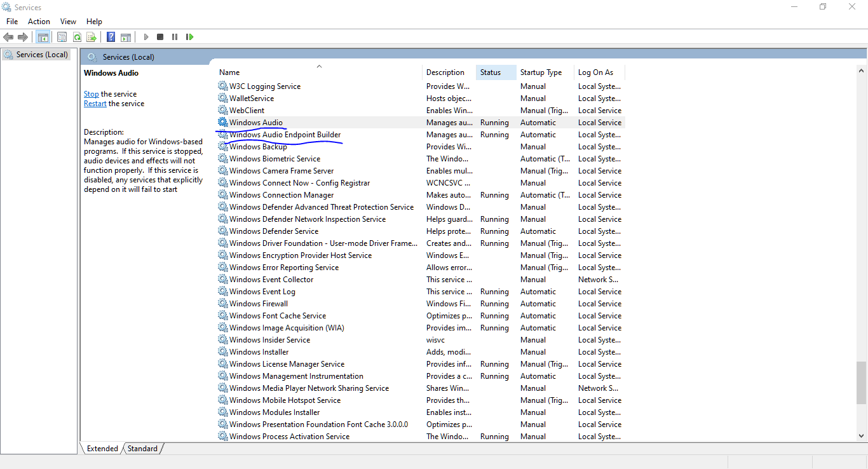Select Windows Driver Foundation service row
The height and width of the screenshot is (469, 868).
pos(421,243)
